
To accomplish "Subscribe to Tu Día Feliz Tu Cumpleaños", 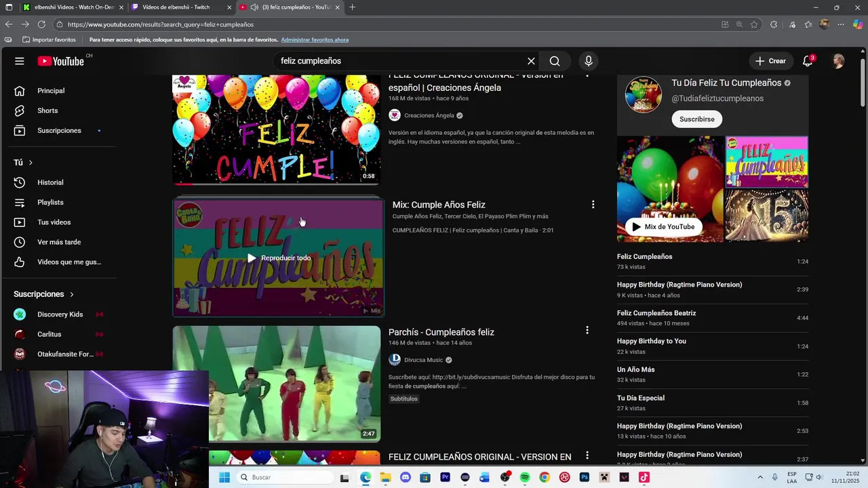I will (697, 119).
